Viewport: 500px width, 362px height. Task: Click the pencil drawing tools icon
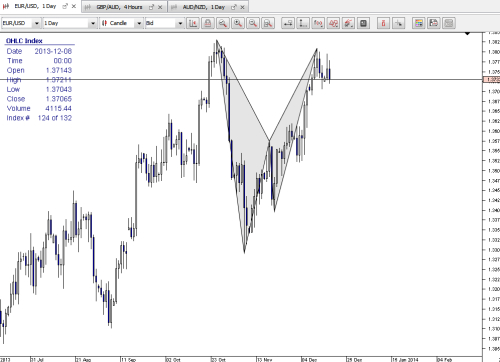click(348, 23)
